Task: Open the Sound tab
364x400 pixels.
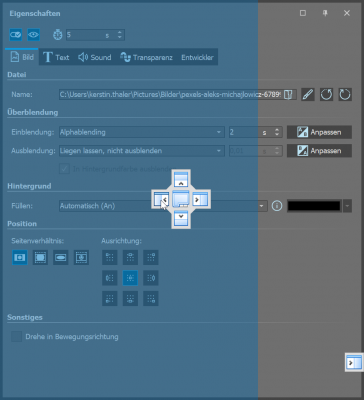Action: tap(95, 57)
